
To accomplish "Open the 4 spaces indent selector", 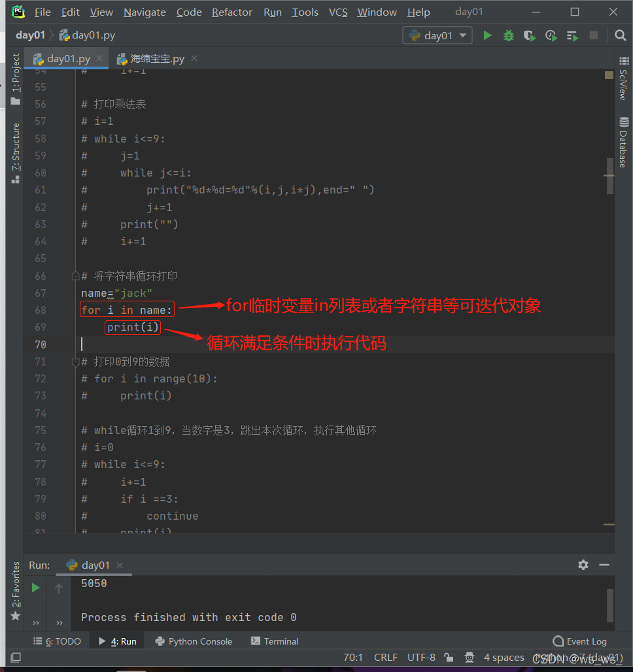I will point(504,657).
